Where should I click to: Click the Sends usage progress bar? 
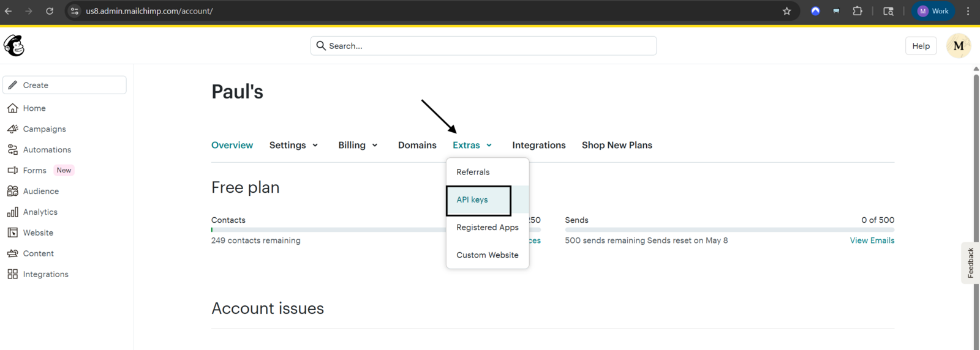coord(729,230)
